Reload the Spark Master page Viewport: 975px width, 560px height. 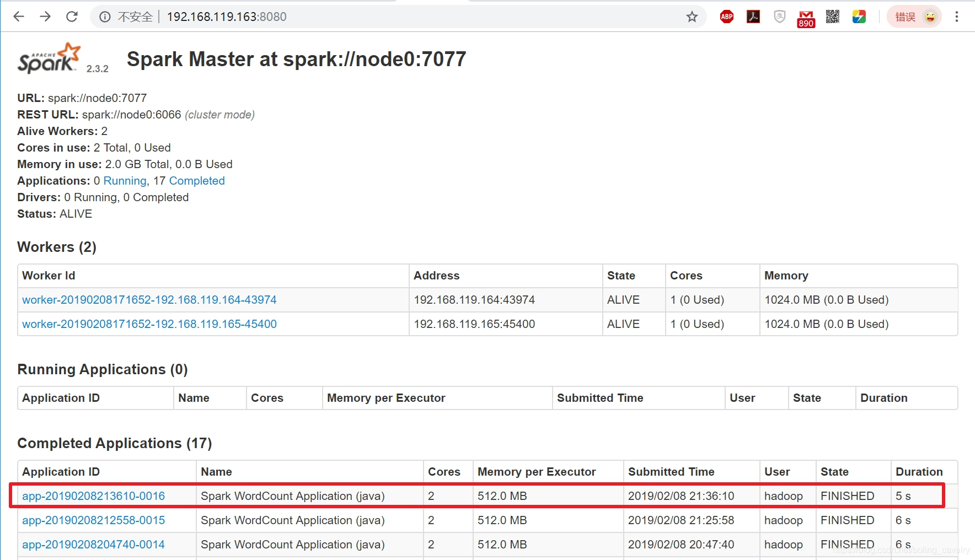pos(72,17)
